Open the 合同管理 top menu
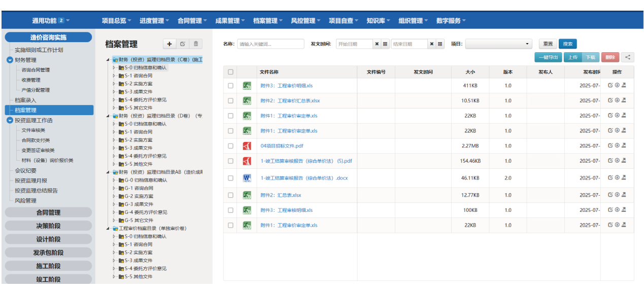This screenshot has width=644, height=293. 192,21
